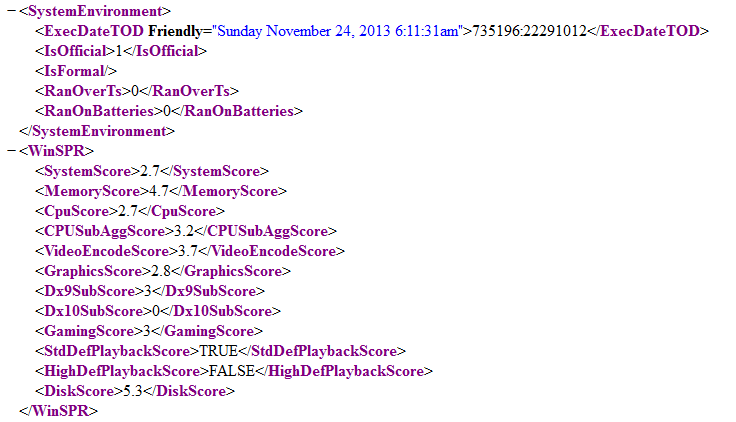Click the CpuScore element
The width and height of the screenshot is (736, 422).
(129, 211)
